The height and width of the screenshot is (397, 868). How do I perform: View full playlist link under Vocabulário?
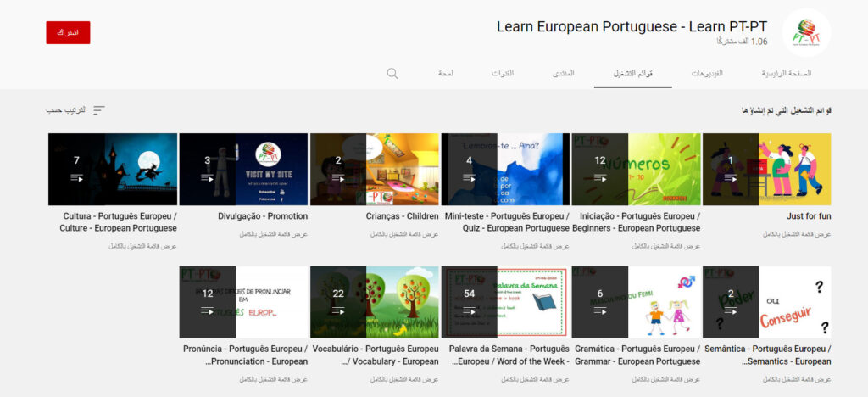pos(404,380)
